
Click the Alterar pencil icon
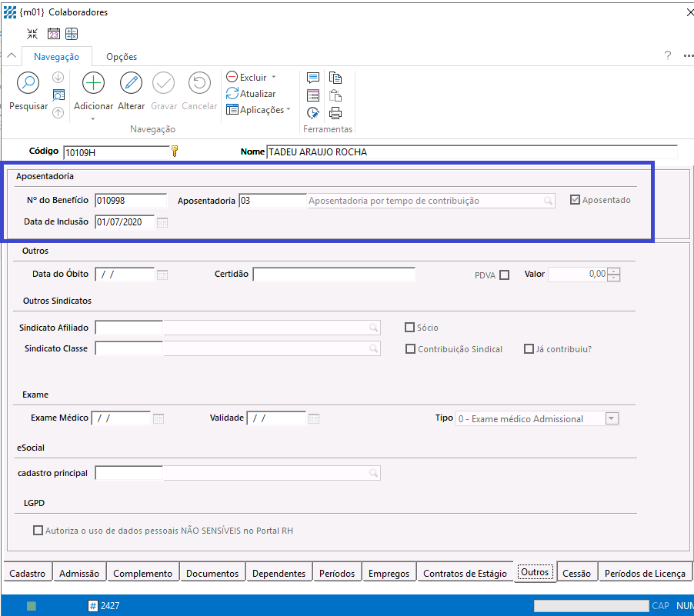pyautogui.click(x=131, y=83)
